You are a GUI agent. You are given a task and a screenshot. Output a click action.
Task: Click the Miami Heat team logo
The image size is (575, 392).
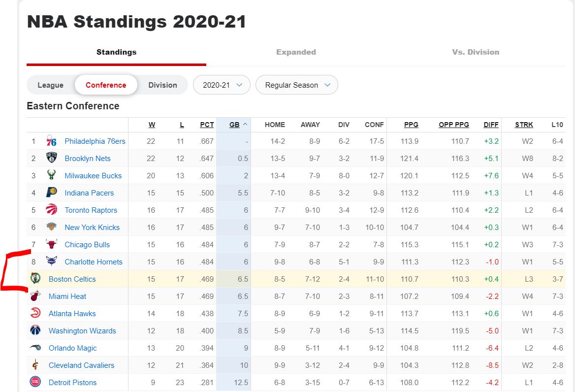click(35, 296)
